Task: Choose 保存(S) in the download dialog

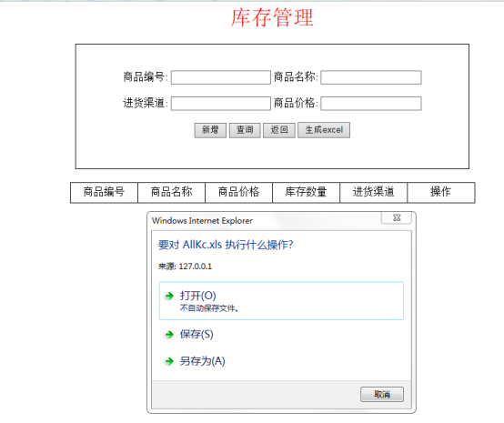Action: (x=197, y=334)
